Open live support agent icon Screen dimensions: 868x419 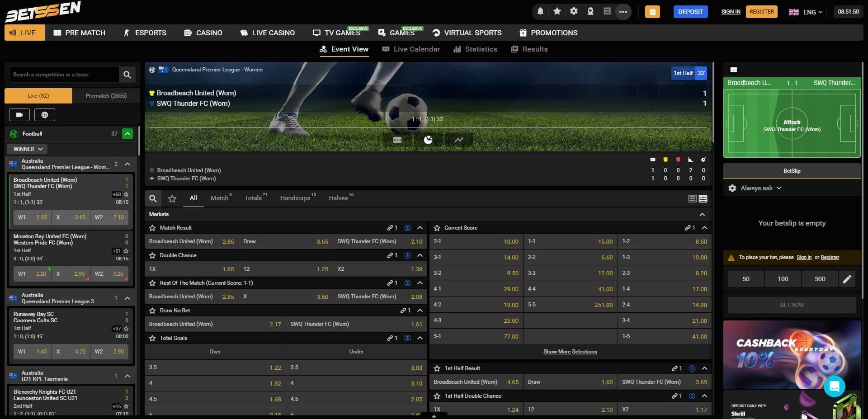[590, 11]
